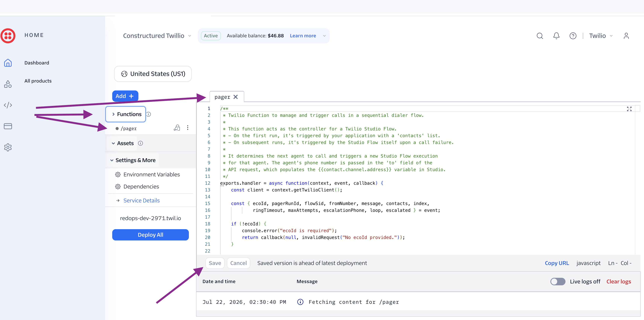
Task: Expand the code editor to fullscreen
Action: 629,109
